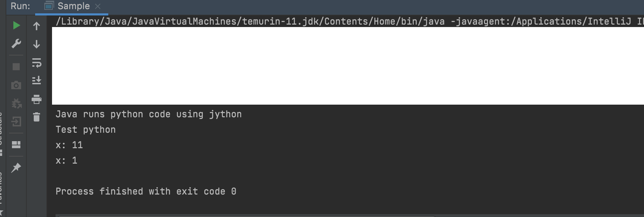Click the green Rerun button
This screenshot has width=644, height=217.
(16, 26)
